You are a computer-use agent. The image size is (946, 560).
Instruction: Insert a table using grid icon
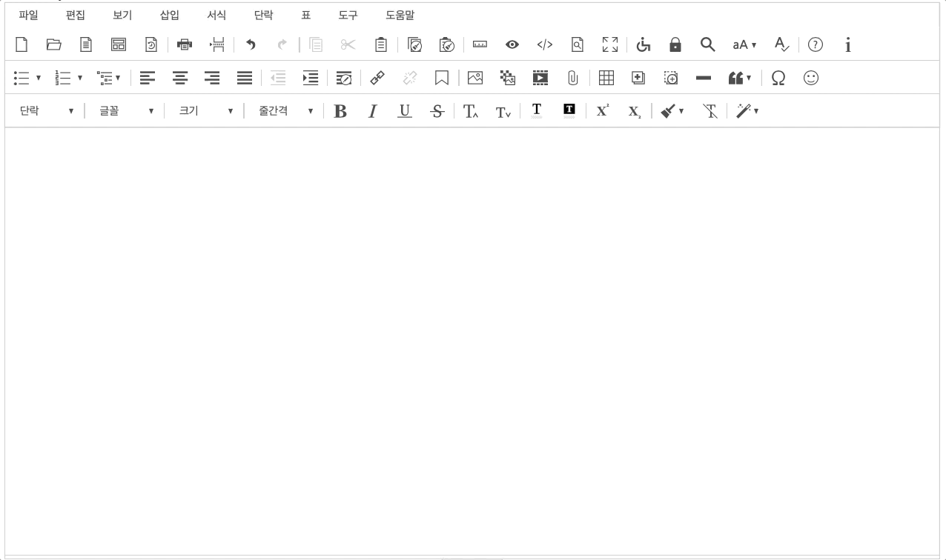(x=606, y=78)
